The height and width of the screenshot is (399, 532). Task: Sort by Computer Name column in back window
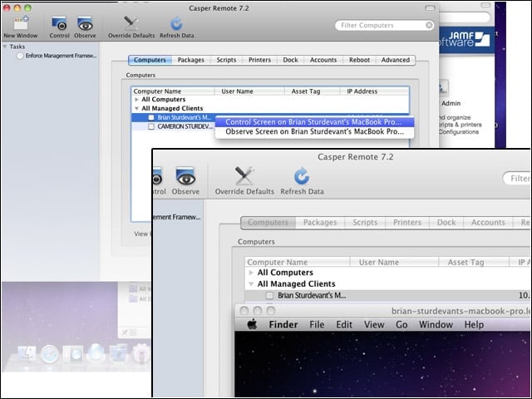[173, 91]
